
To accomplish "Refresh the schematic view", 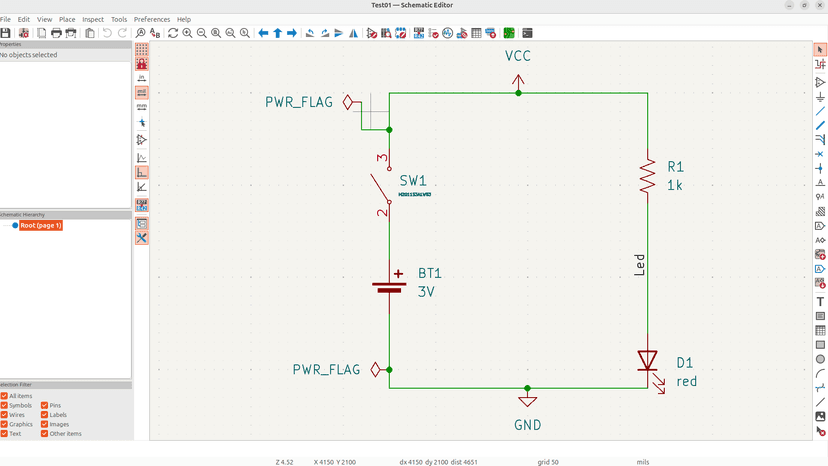I will point(173,33).
